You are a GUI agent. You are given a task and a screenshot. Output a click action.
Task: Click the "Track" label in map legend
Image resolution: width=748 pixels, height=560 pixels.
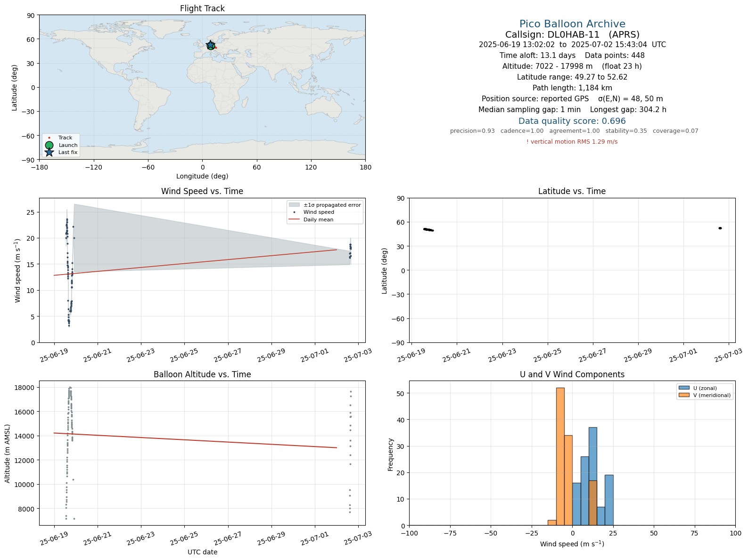click(65, 138)
